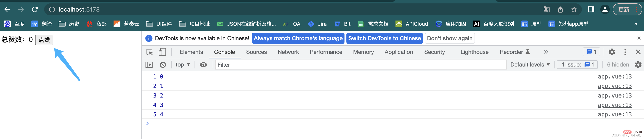Open the UI组件 bookmarks folder
This screenshot has height=139, width=644.
[159, 24]
